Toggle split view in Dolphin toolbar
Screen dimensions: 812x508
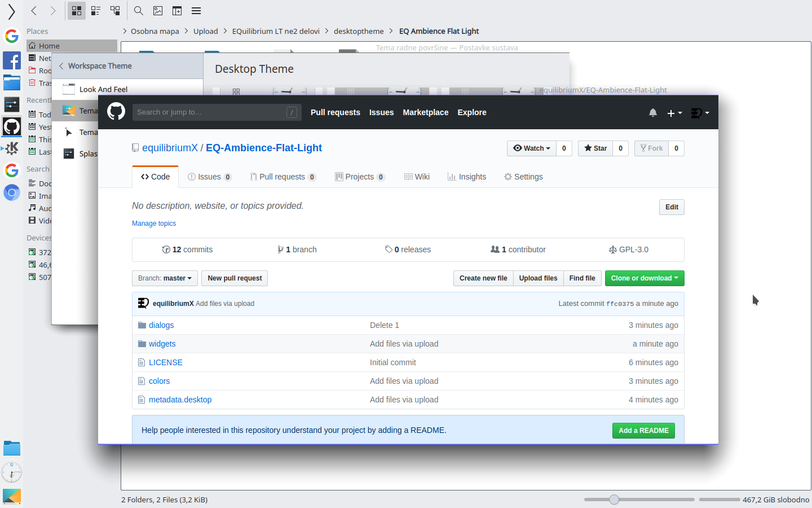tap(177, 11)
